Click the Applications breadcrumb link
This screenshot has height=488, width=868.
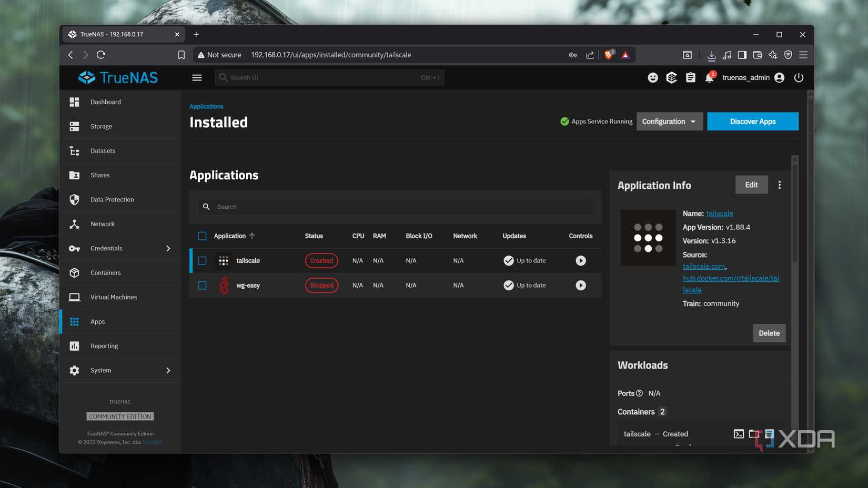tap(206, 106)
